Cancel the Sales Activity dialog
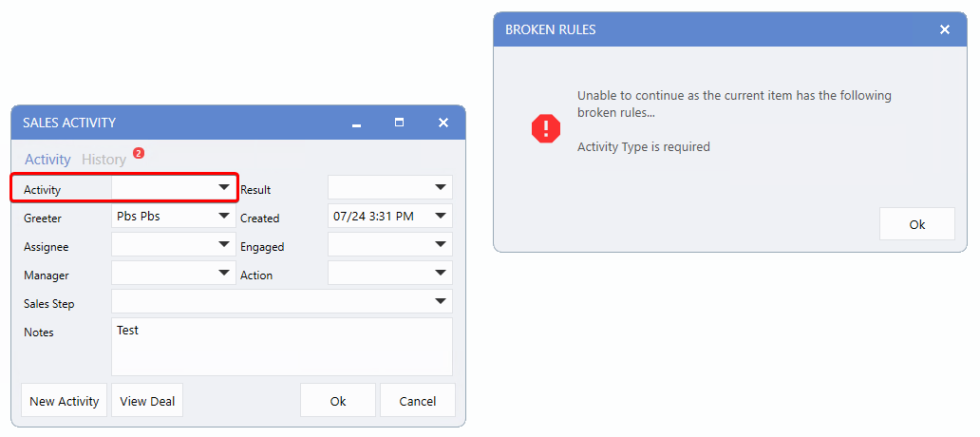 [418, 401]
